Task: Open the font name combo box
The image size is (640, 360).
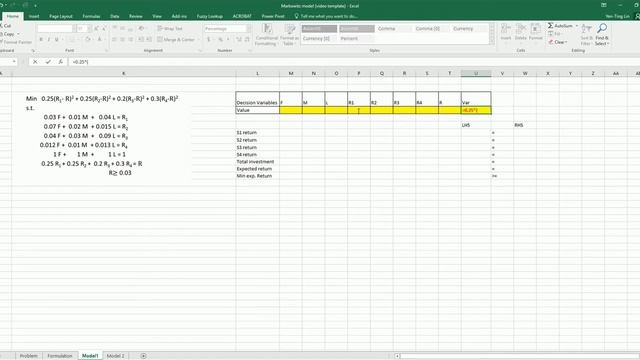Action: (55, 29)
